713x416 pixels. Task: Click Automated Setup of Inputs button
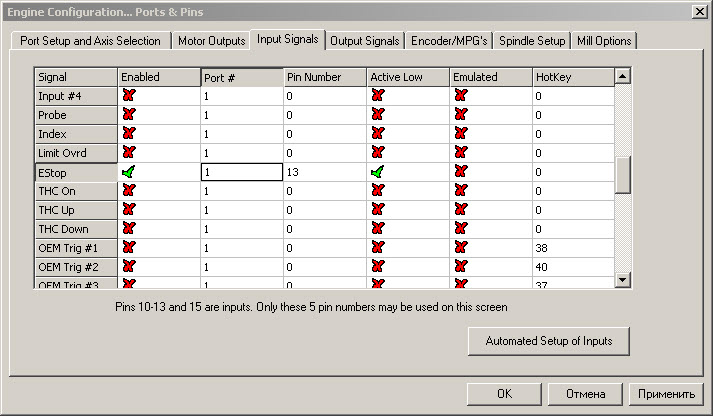point(549,341)
